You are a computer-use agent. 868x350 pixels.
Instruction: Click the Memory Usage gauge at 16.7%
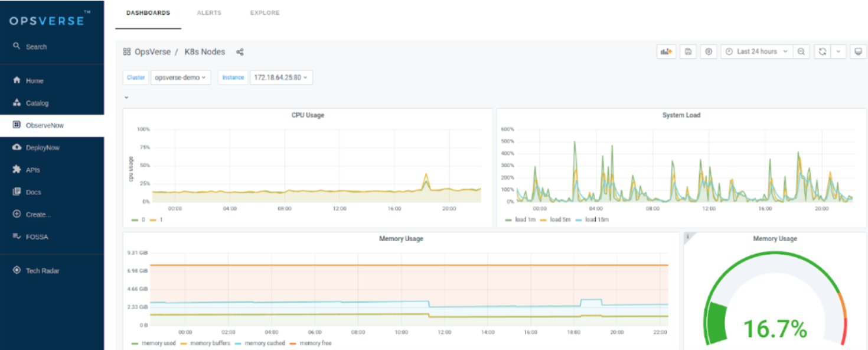pos(775,328)
